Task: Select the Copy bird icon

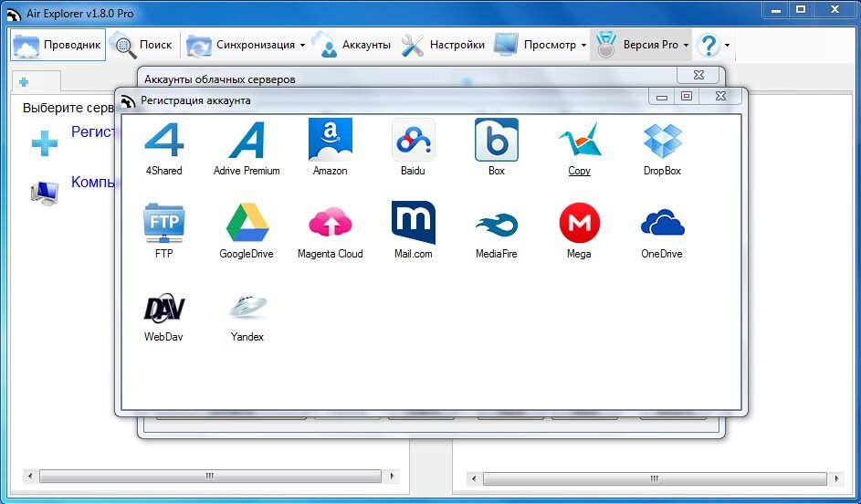Action: 579,140
